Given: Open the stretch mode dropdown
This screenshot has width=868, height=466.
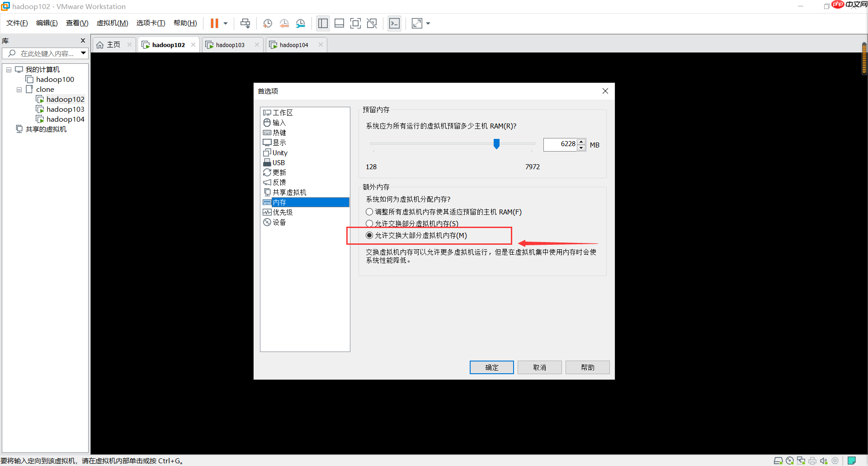Looking at the screenshot, I should (428, 23).
